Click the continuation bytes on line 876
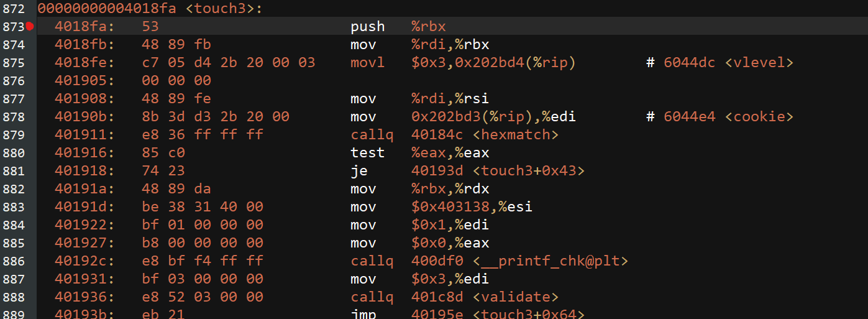 [176, 81]
